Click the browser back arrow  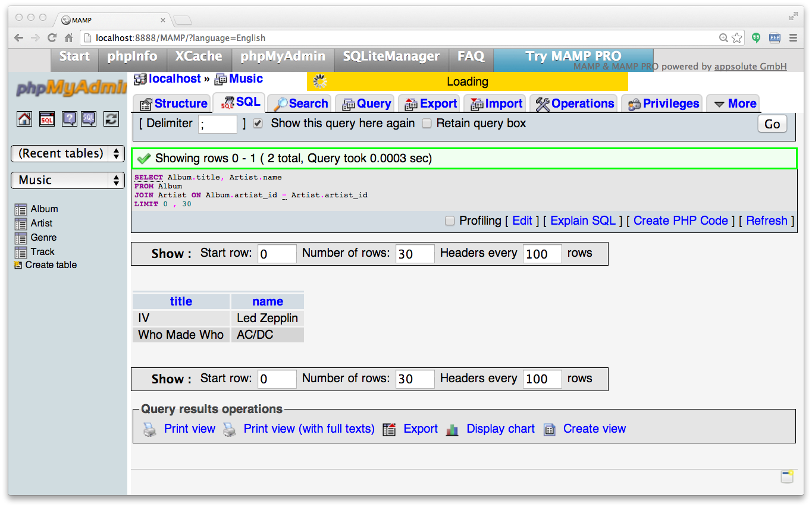coord(19,37)
